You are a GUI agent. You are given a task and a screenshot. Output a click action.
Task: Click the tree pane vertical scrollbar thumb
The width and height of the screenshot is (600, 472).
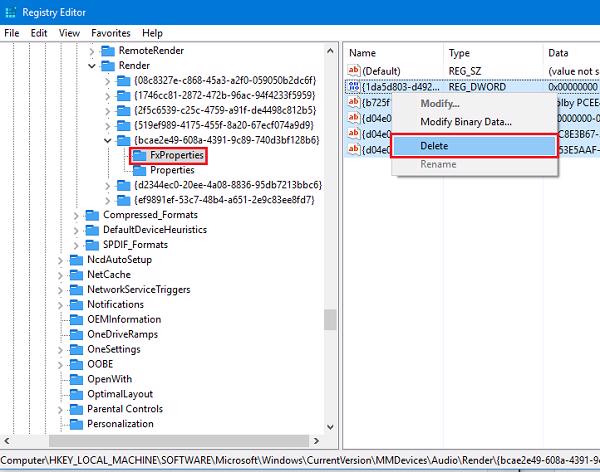[329, 318]
